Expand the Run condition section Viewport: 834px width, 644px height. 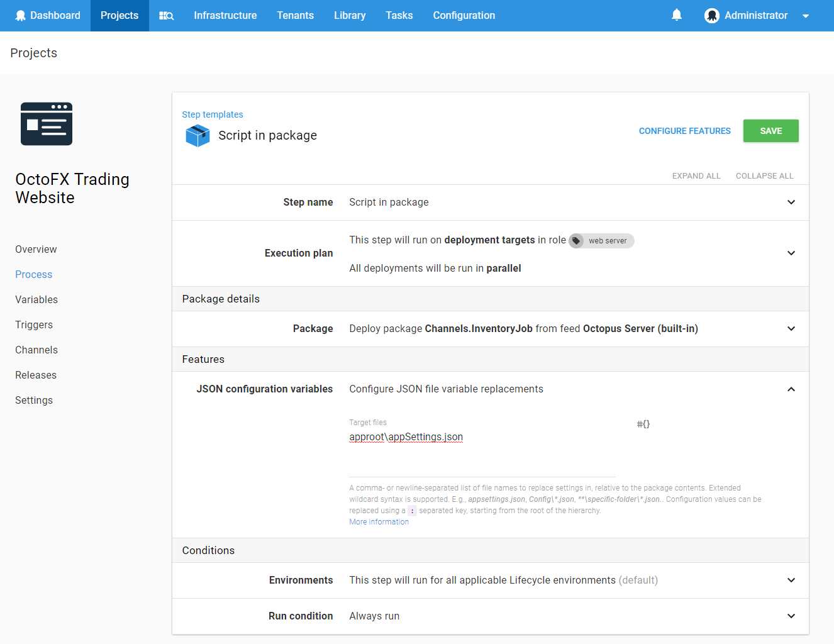pos(791,616)
